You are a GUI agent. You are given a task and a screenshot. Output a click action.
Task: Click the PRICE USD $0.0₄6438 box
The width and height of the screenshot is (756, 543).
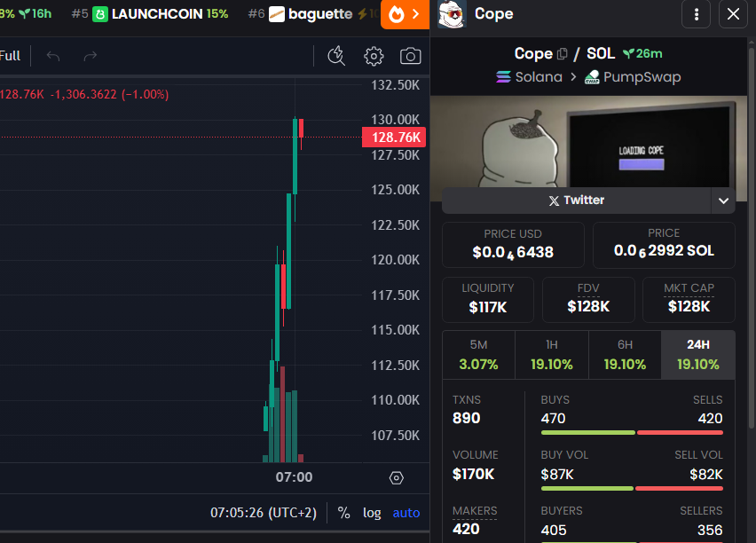pyautogui.click(x=513, y=245)
